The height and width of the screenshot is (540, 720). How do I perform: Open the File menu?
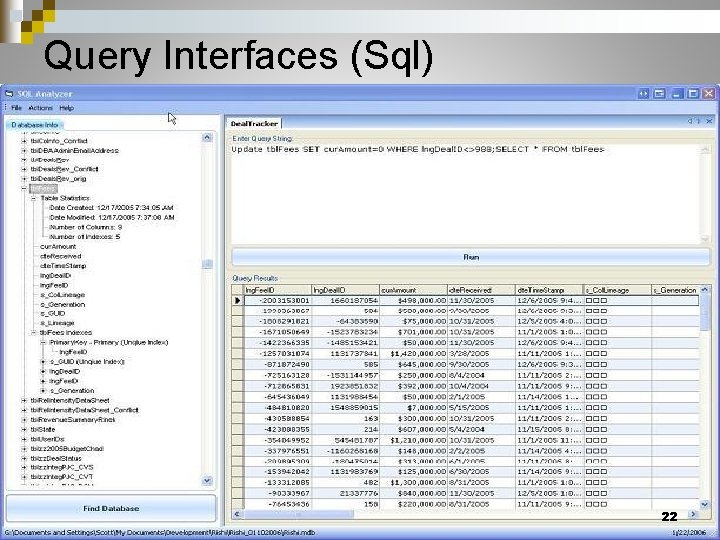17,108
